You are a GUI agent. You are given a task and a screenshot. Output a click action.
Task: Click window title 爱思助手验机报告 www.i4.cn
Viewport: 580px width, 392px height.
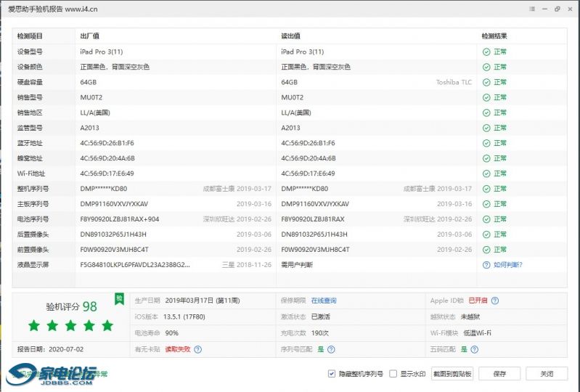click(53, 9)
